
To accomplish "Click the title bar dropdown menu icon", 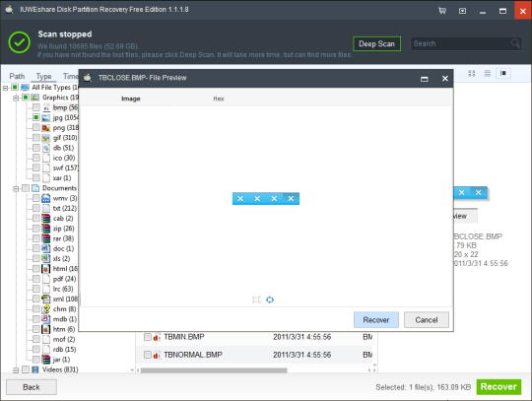I will [462, 11].
